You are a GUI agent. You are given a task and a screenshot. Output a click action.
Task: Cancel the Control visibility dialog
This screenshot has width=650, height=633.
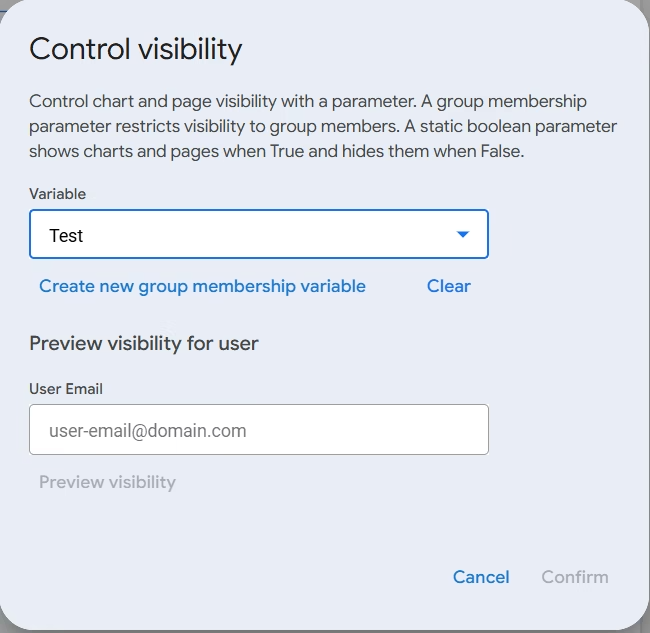click(481, 577)
